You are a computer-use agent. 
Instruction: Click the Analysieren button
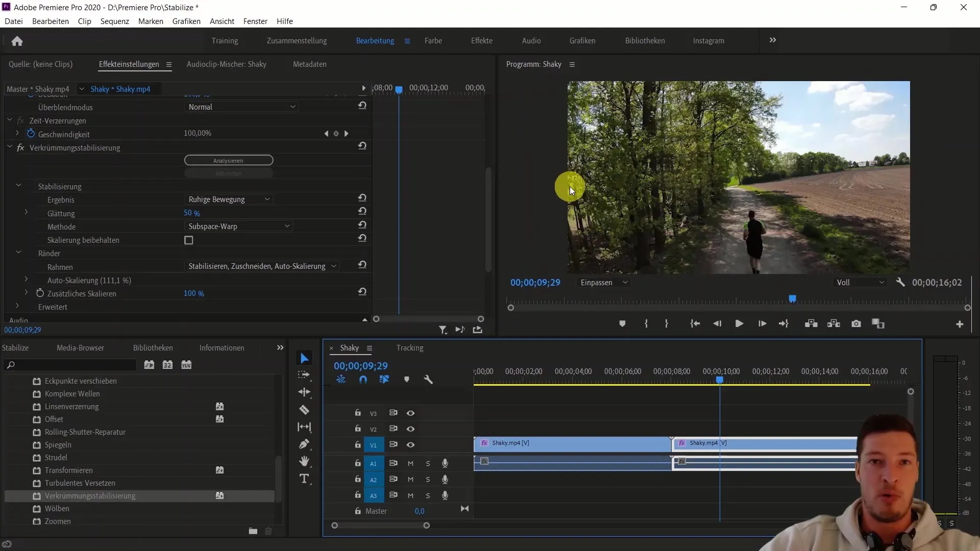[229, 160]
